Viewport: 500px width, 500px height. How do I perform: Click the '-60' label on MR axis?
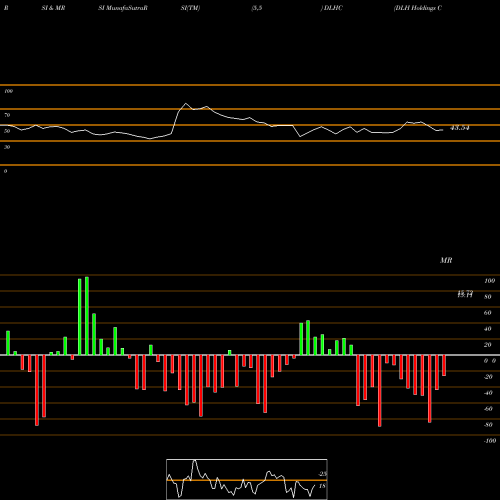pos(488,409)
